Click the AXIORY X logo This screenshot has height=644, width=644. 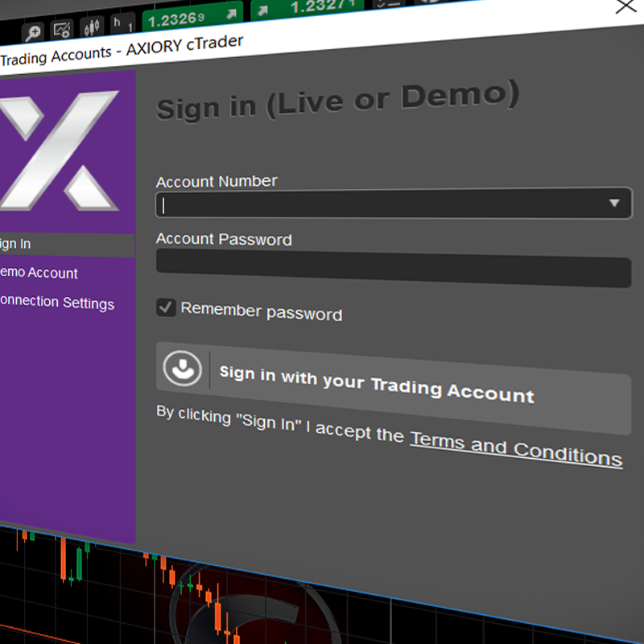[60, 151]
